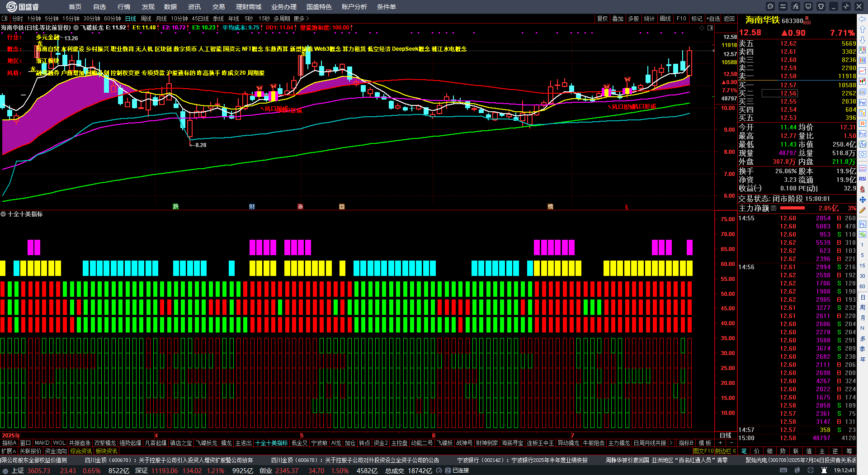Screen dimensions: 868x475
Task: Open the RSI indicator sidebar icon
Action: 863,179
